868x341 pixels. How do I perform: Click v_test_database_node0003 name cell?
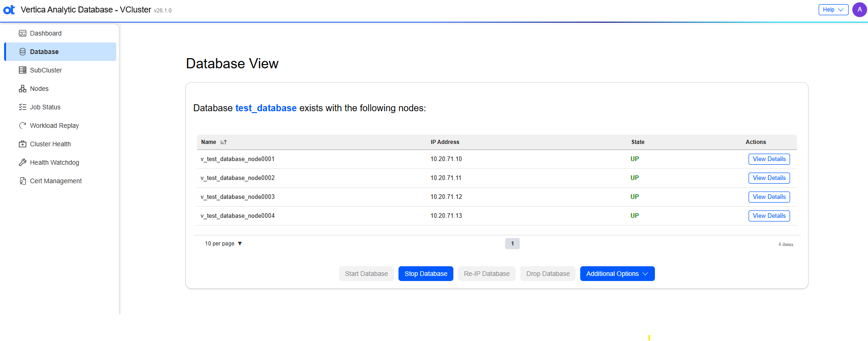click(x=238, y=197)
